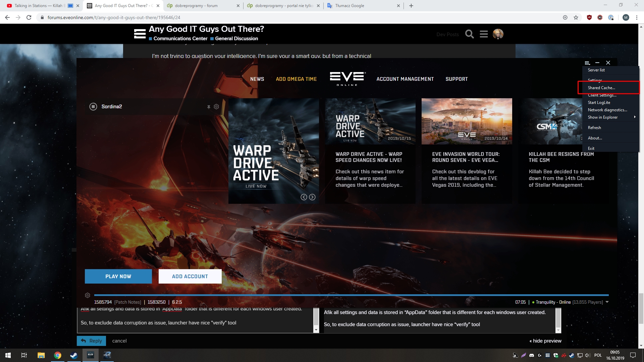Expand the Tranquility server status dropdown
The width and height of the screenshot is (644, 362).
607,302
